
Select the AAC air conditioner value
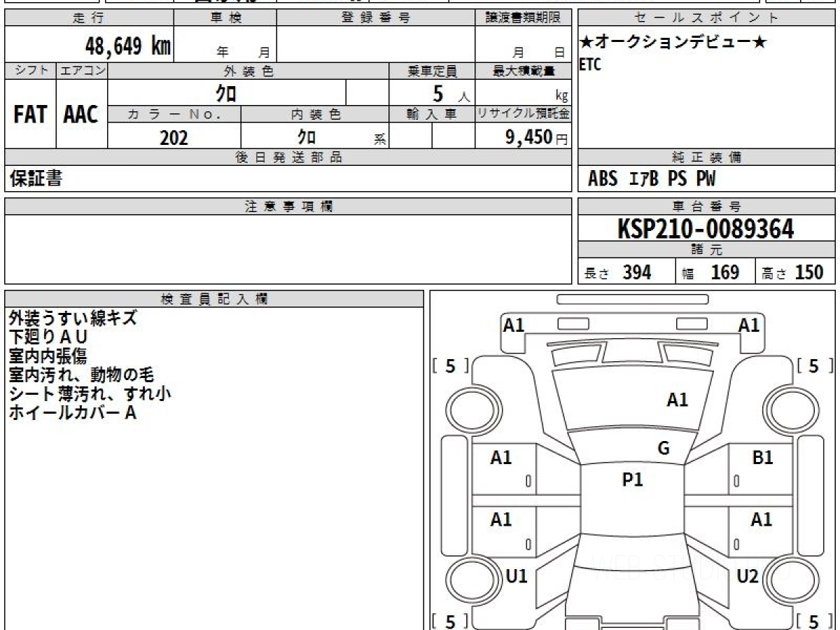click(x=81, y=114)
